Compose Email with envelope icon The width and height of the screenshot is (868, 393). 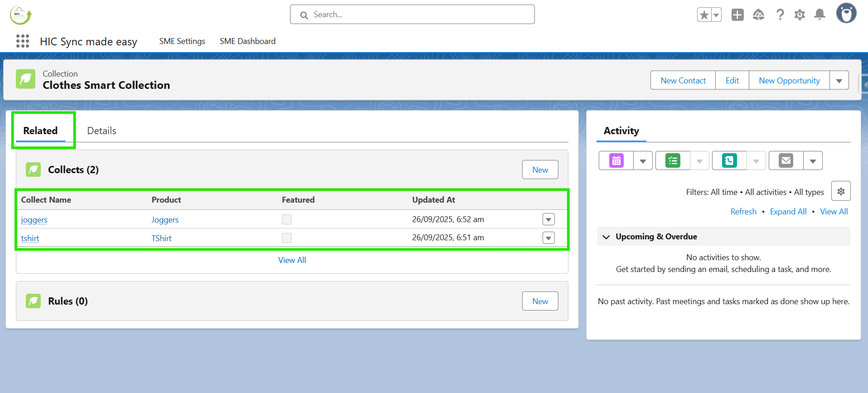click(786, 160)
